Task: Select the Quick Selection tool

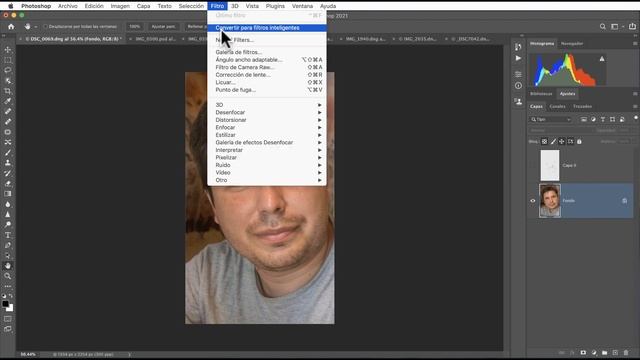Action: coord(8,80)
